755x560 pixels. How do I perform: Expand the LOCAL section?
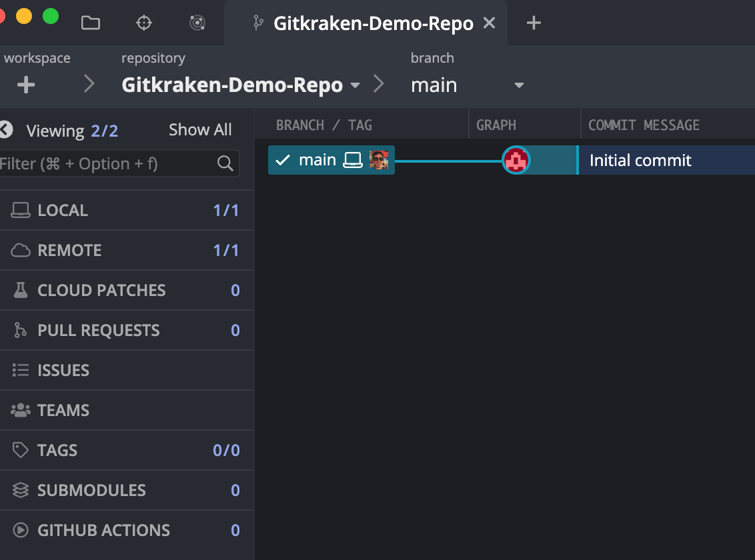tap(126, 210)
